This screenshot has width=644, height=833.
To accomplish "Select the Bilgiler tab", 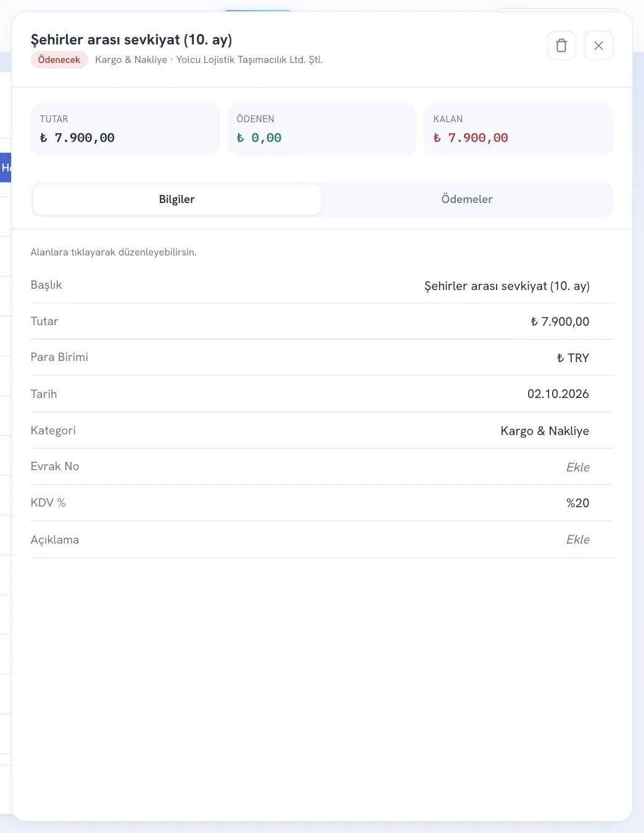I will click(177, 199).
